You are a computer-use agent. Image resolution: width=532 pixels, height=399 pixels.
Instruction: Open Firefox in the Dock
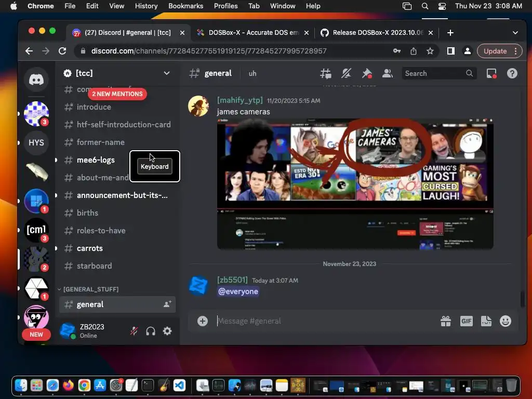point(68,385)
